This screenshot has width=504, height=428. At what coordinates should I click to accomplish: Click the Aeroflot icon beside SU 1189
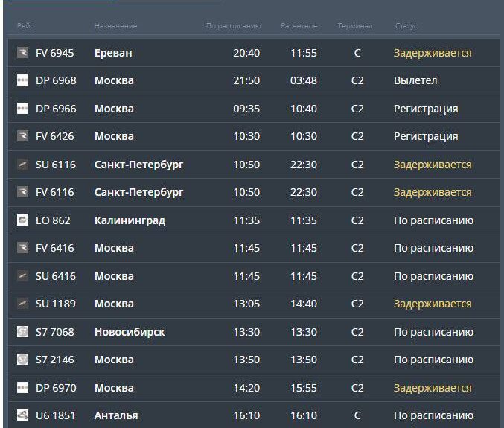22,304
